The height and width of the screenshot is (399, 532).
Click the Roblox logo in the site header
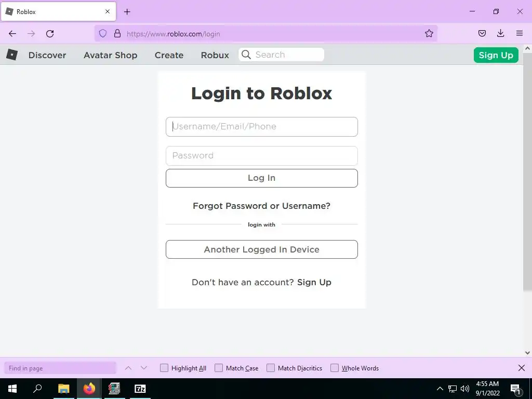[12, 55]
